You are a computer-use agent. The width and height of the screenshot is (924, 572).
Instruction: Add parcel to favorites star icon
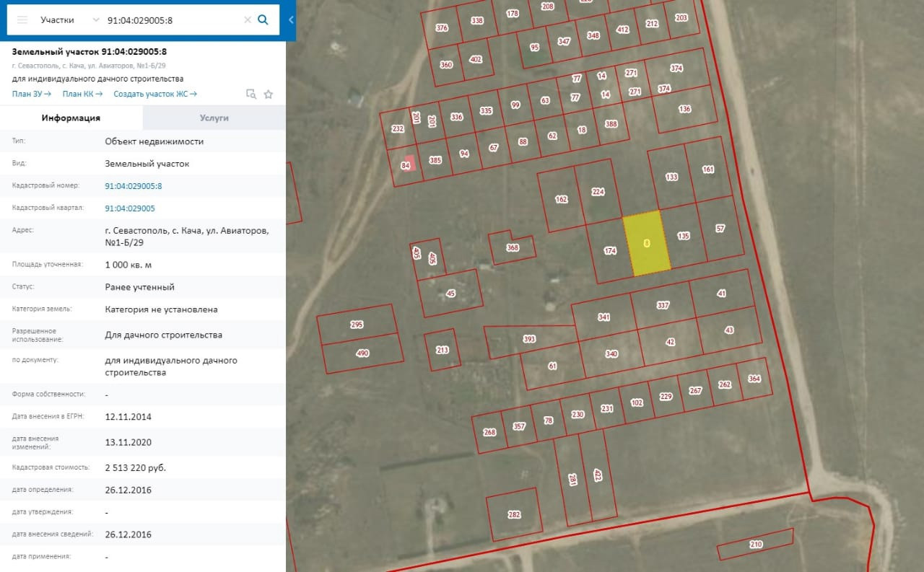click(x=269, y=94)
